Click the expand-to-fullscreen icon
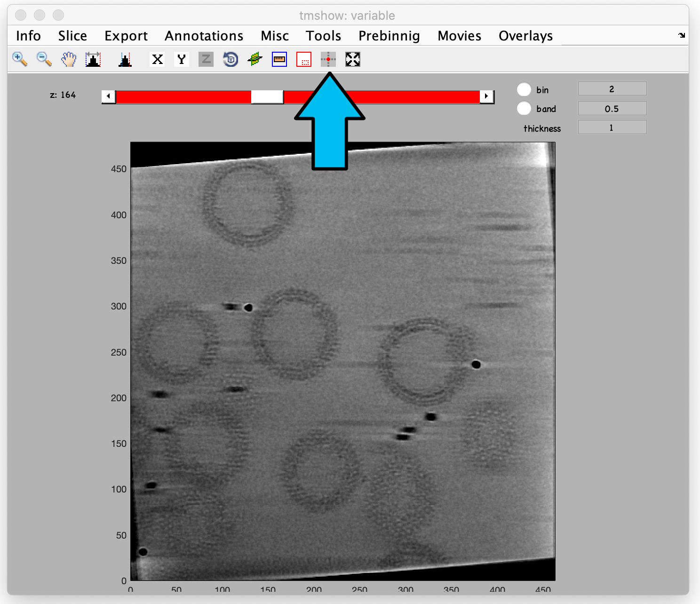This screenshot has width=700, height=604. point(352,59)
